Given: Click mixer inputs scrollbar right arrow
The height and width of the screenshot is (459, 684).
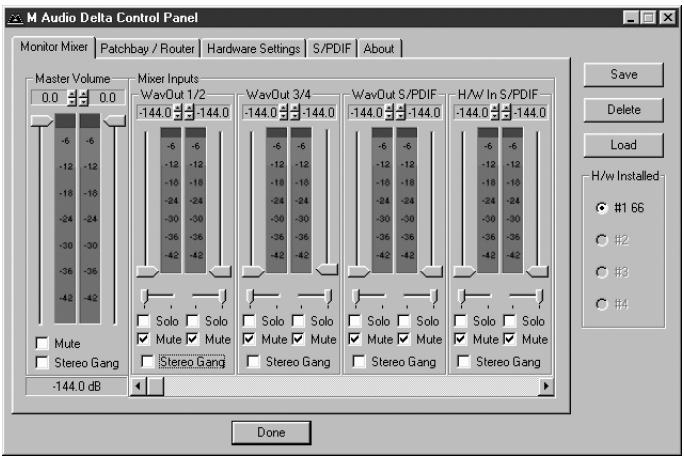Looking at the screenshot, I should point(546,386).
